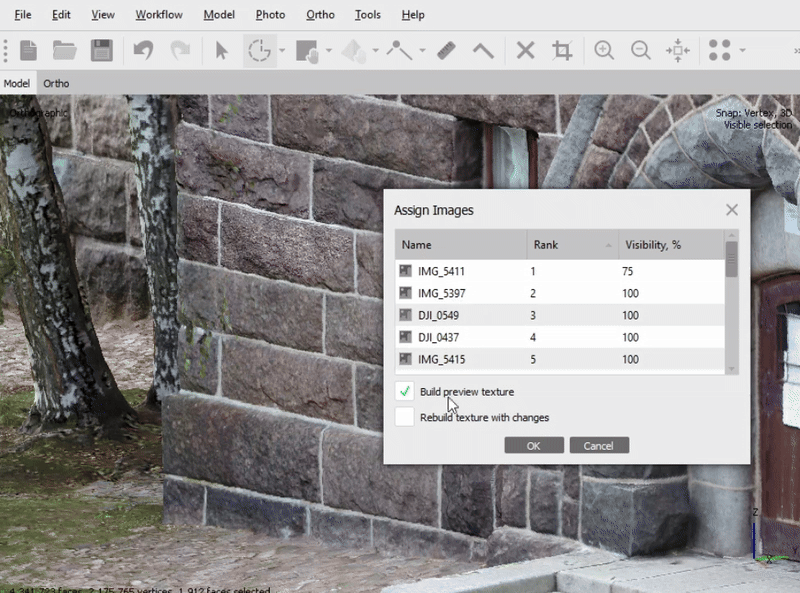Close the Assign Images dialog

(x=732, y=210)
